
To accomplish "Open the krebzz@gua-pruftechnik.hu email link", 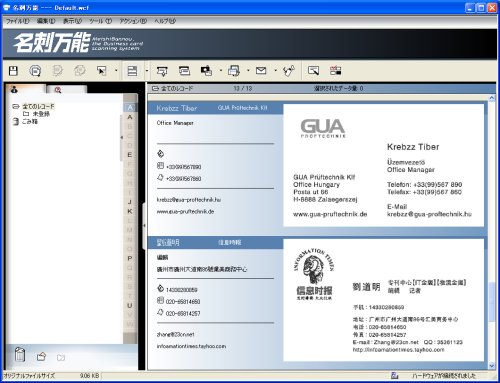I will point(189,200).
